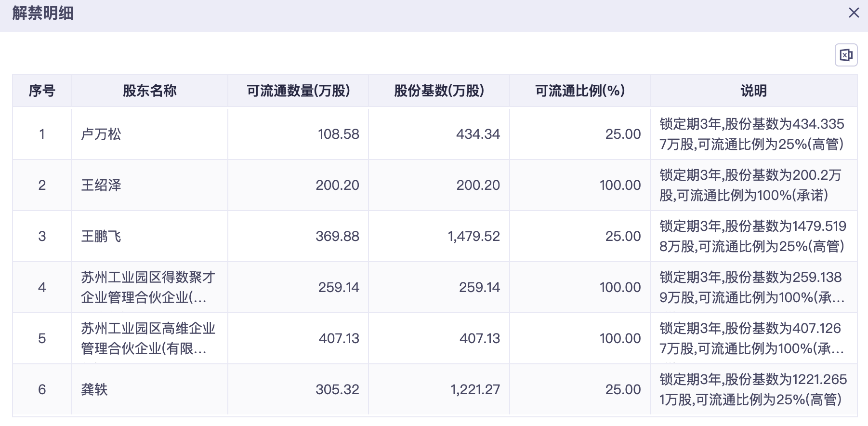This screenshot has width=868, height=426.
Task: Click the 可流通比例(%) column header
Action: coord(579,91)
